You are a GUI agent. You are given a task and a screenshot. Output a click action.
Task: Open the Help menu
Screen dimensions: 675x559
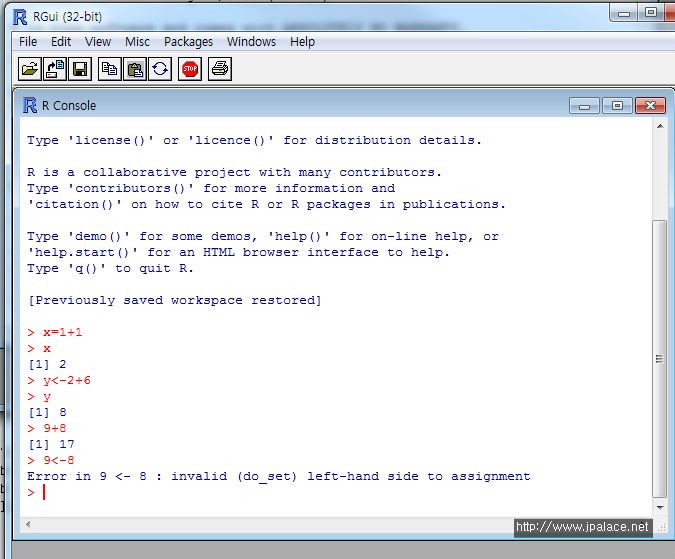(x=302, y=42)
